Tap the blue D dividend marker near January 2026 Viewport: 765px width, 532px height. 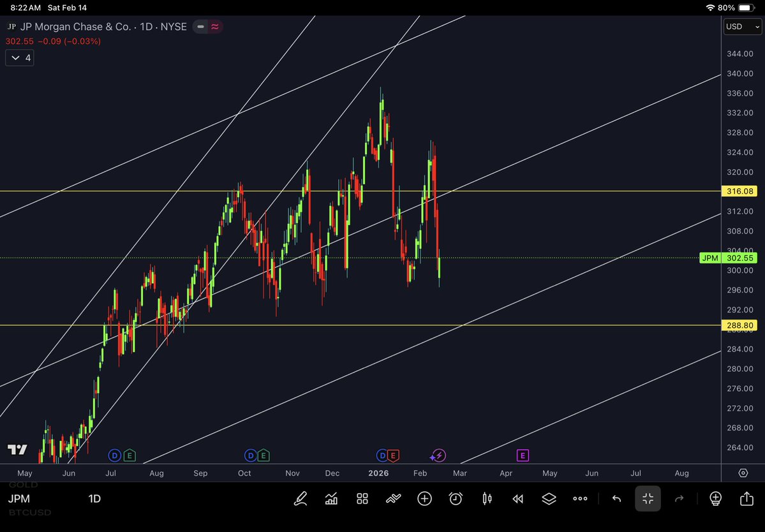click(382, 455)
